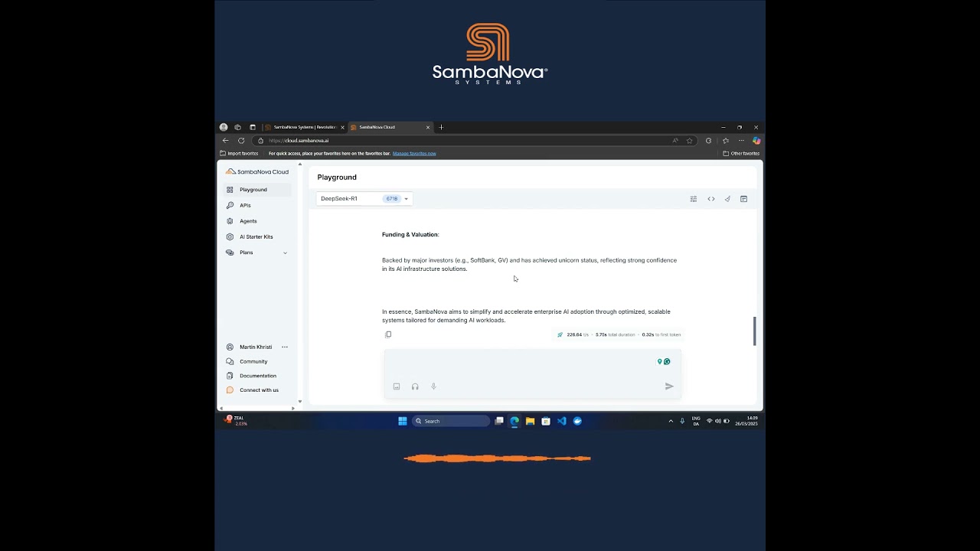The width and height of the screenshot is (980, 551).
Task: Refresh the page with reload icon
Action: click(x=241, y=141)
